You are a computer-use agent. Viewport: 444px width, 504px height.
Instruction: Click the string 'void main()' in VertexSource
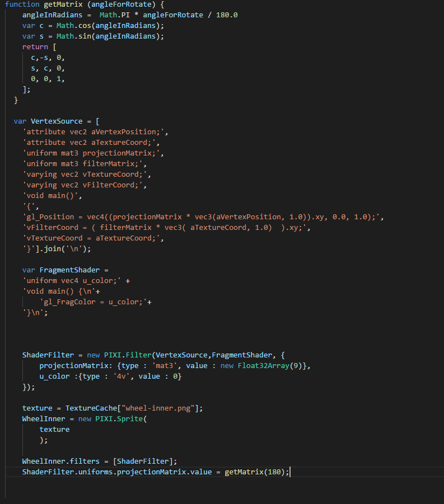pyautogui.click(x=50, y=196)
